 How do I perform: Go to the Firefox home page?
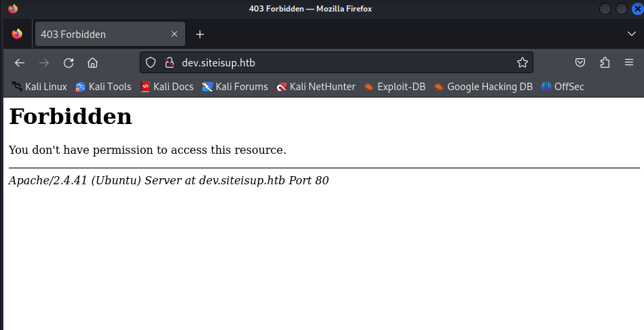93,63
